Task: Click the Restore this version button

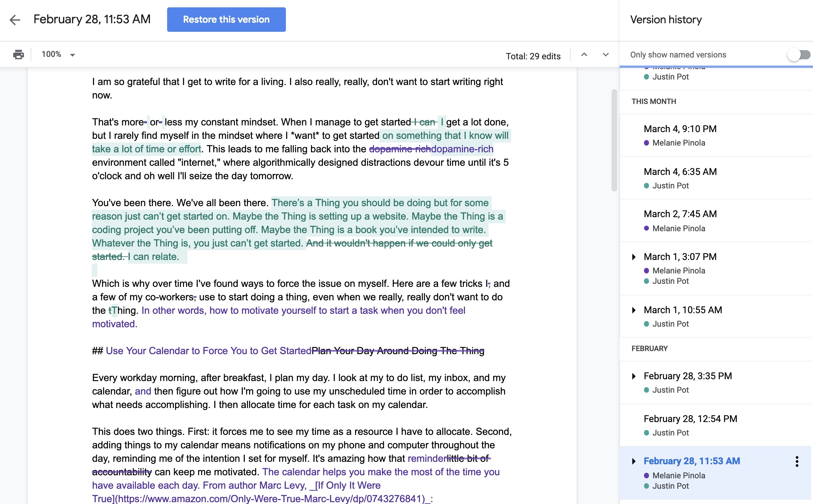Action: (x=226, y=20)
